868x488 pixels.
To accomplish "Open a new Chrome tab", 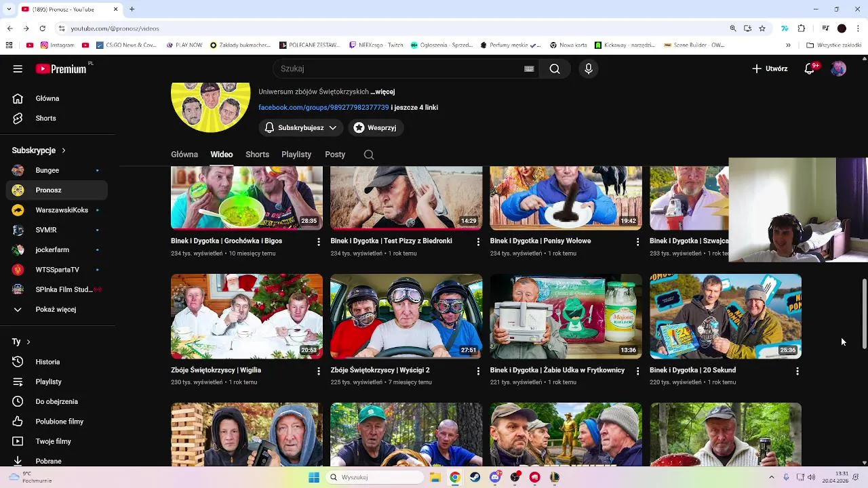I will coord(132,9).
